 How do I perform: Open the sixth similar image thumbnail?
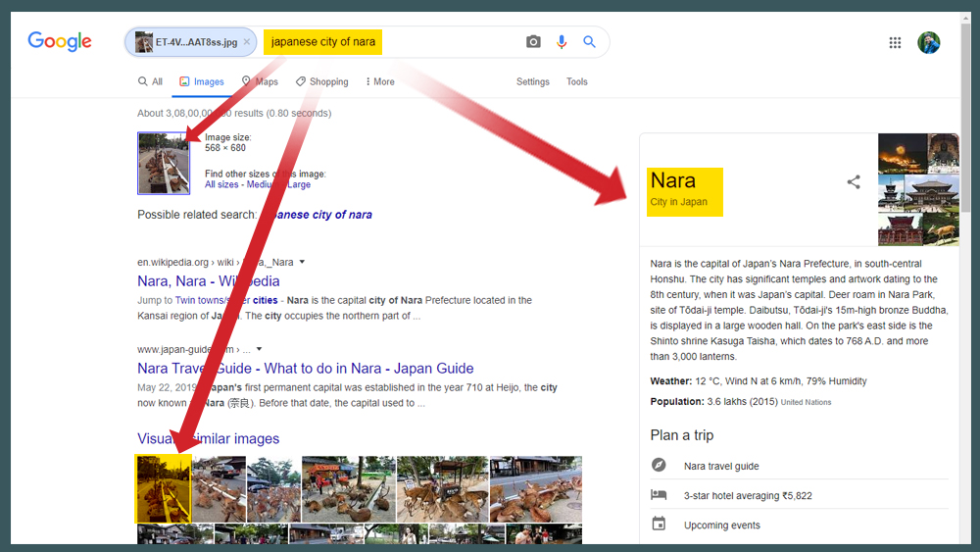click(x=536, y=489)
